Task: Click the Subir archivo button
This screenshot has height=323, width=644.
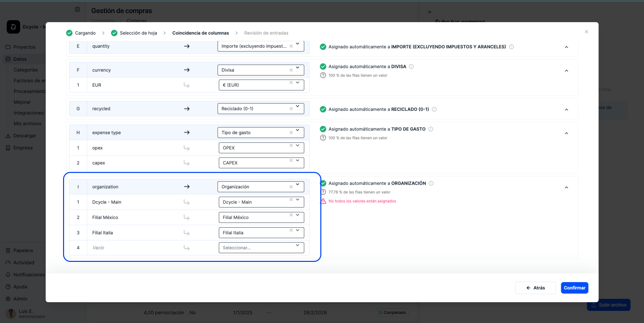Action: click(608, 305)
